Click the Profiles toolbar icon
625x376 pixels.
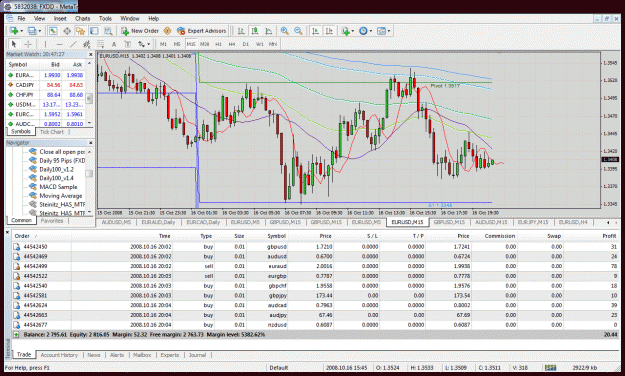coord(32,31)
